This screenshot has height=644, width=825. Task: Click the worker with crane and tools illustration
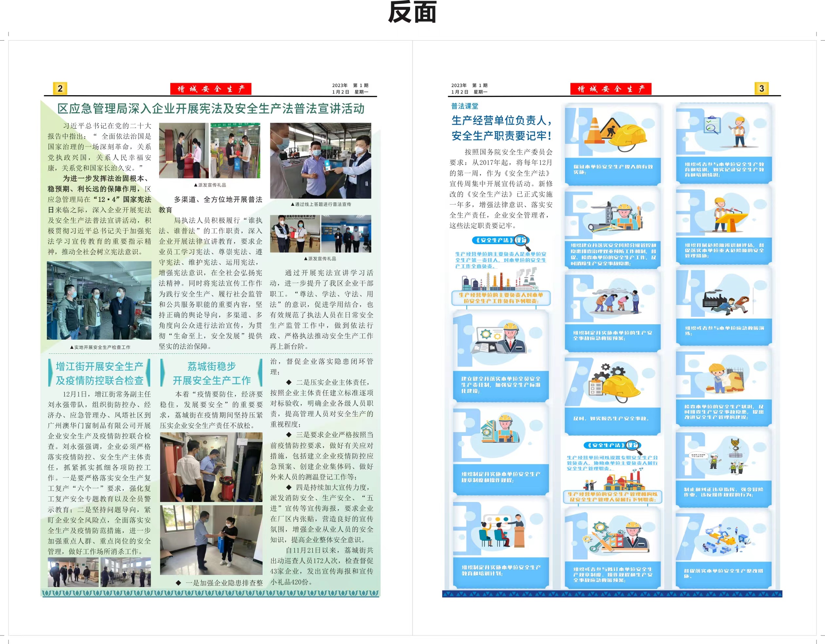click(x=615, y=217)
